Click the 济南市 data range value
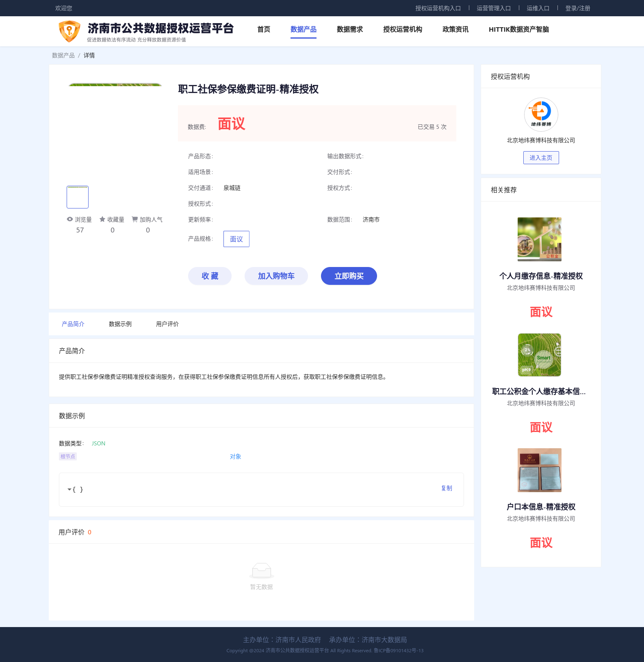Screen dimensions: 644x662 (371, 219)
